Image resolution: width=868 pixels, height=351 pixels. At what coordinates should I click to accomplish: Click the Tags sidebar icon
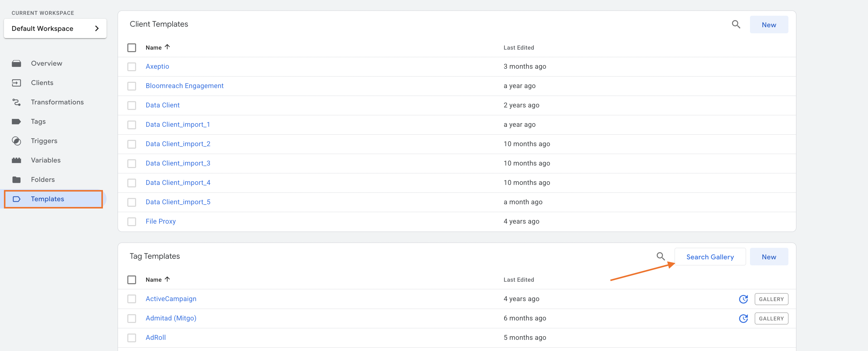(16, 122)
